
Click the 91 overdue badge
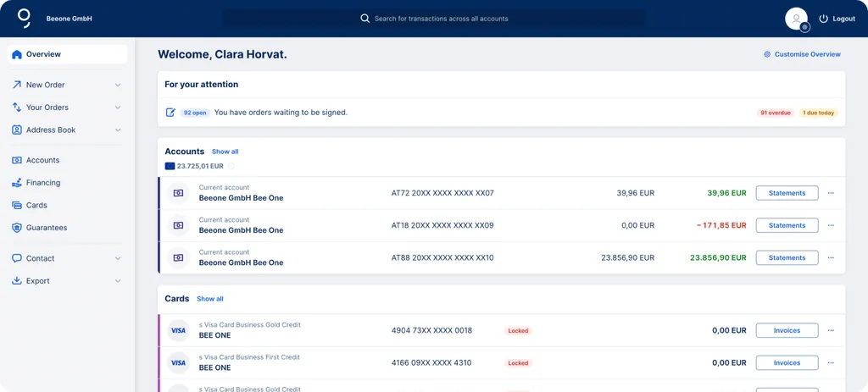776,113
